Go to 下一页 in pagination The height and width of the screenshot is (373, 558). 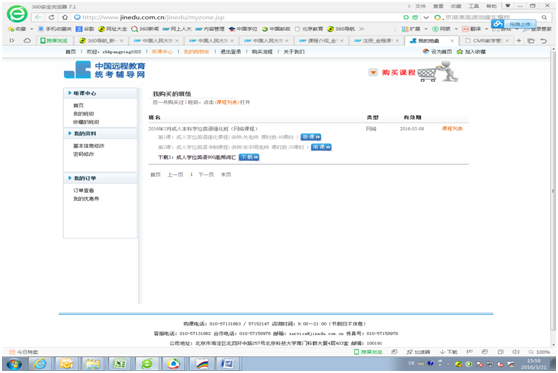point(206,175)
